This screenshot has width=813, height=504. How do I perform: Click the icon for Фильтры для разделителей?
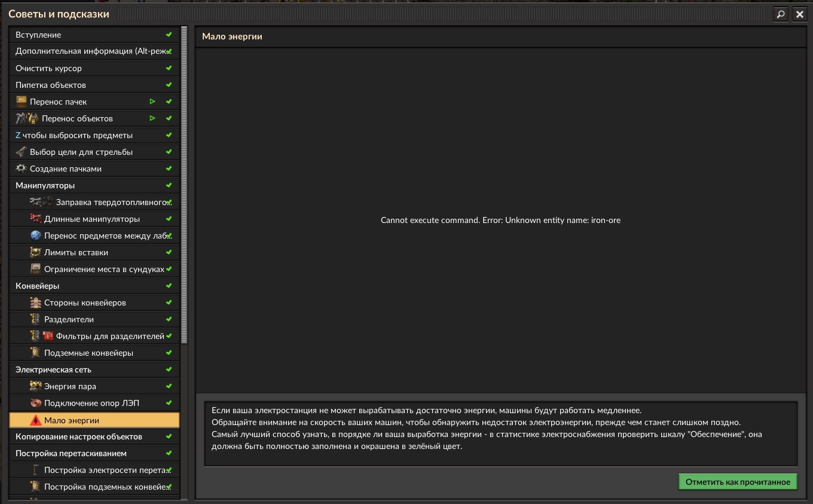[42, 336]
